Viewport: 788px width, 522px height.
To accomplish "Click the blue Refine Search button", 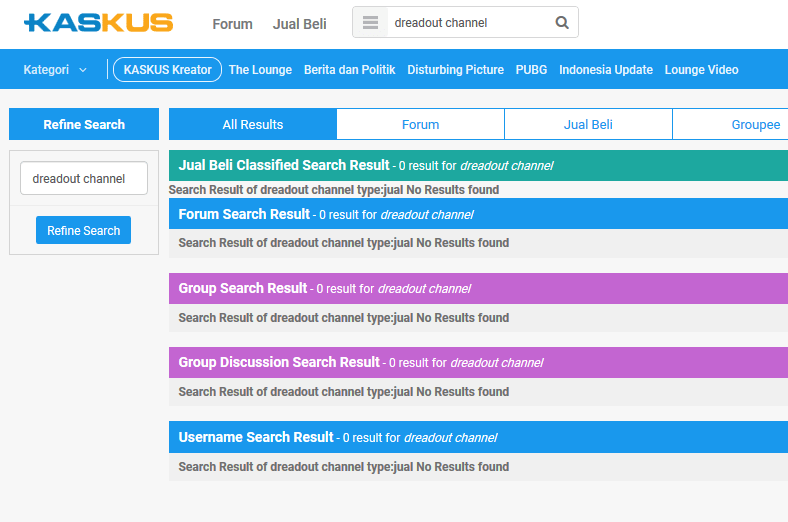I will point(83,230).
